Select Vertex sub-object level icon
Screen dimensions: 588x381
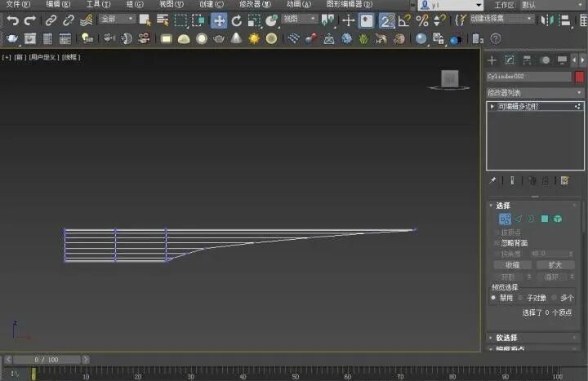point(505,219)
